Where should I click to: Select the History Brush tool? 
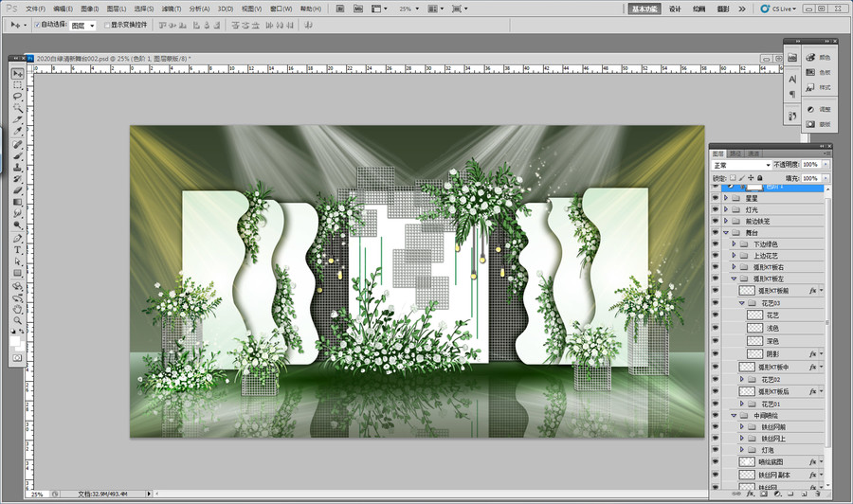coord(18,179)
